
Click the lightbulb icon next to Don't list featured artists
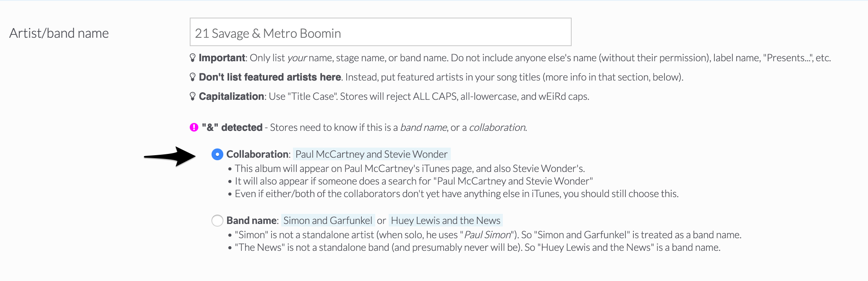(193, 77)
